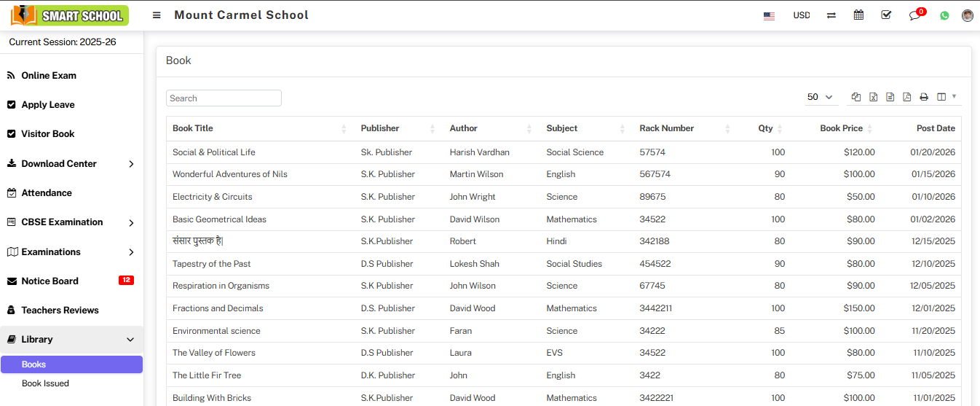980x406 pixels.
Task: Expand CBSE Examination menu
Action: point(71,222)
